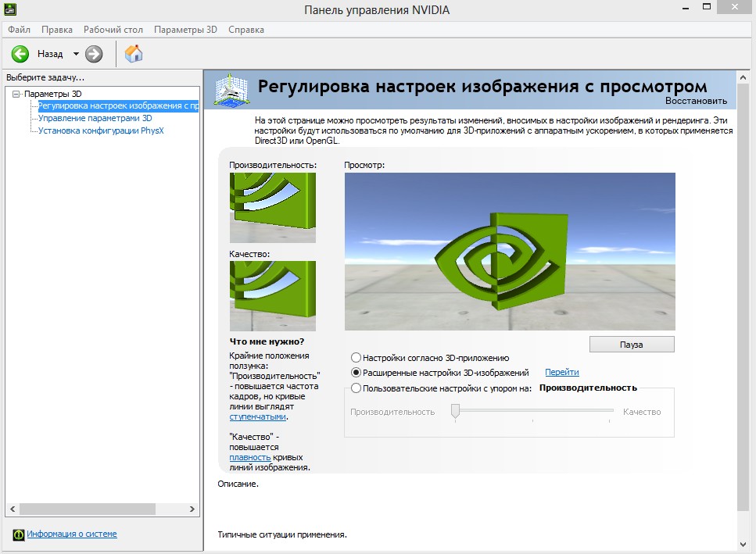The width and height of the screenshot is (756, 554).
Task: Select 'Установка конфигурации PhysX' in tree
Action: tap(101, 130)
